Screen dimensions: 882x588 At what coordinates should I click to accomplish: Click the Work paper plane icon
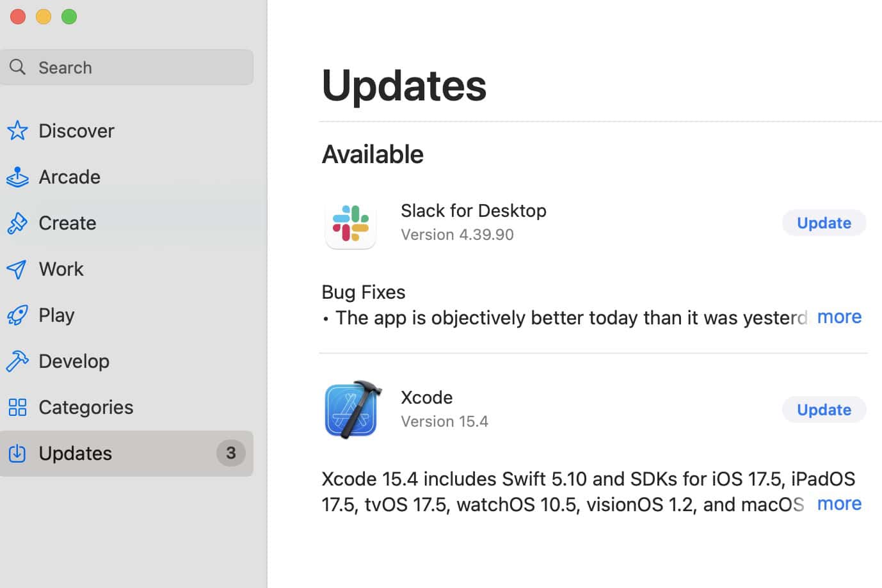17,269
